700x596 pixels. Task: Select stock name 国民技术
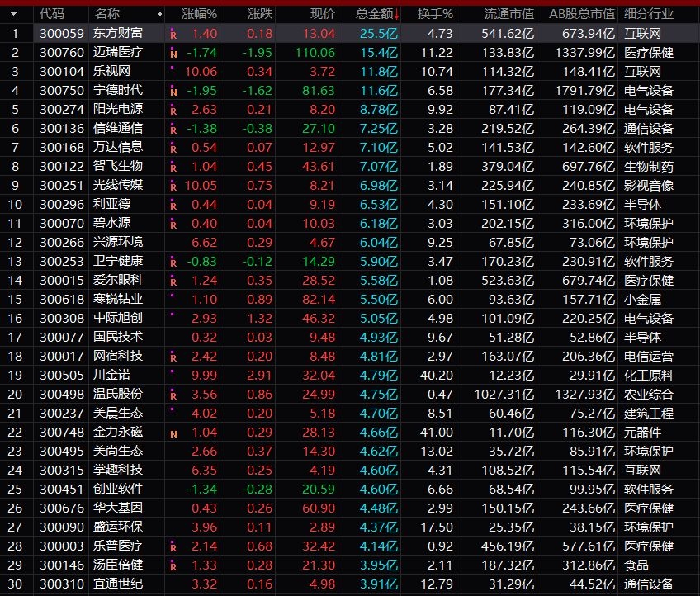tap(118, 337)
